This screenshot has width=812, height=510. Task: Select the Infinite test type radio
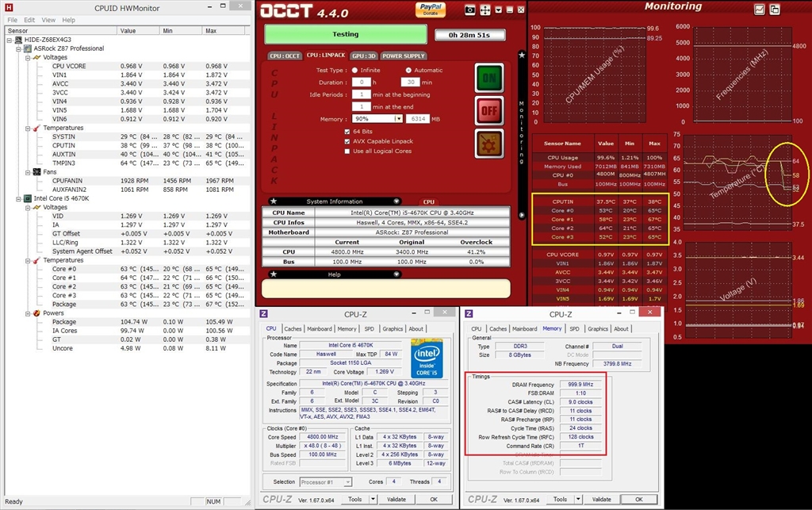pyautogui.click(x=354, y=71)
